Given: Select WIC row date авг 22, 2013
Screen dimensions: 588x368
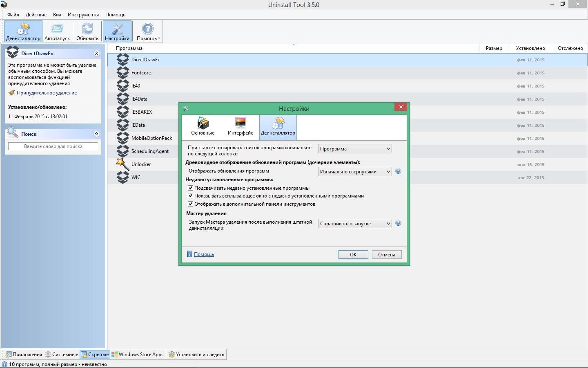Looking at the screenshot, I should [x=531, y=178].
